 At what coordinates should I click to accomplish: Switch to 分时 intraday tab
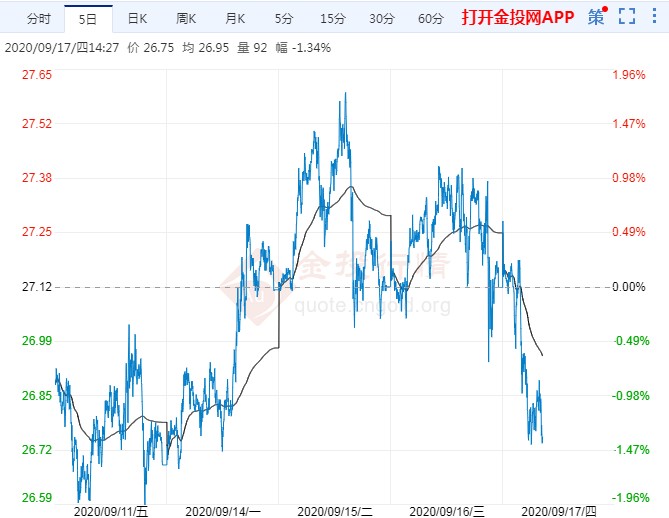(x=38, y=18)
